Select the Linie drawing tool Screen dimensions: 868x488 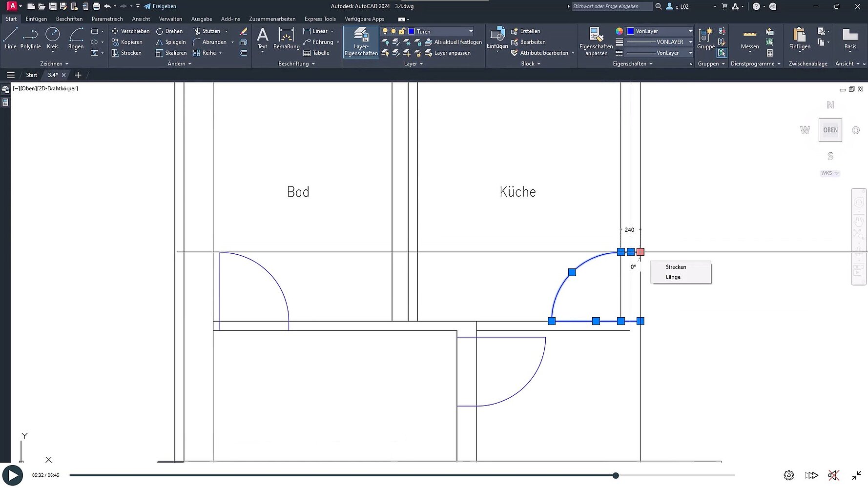(x=10, y=38)
